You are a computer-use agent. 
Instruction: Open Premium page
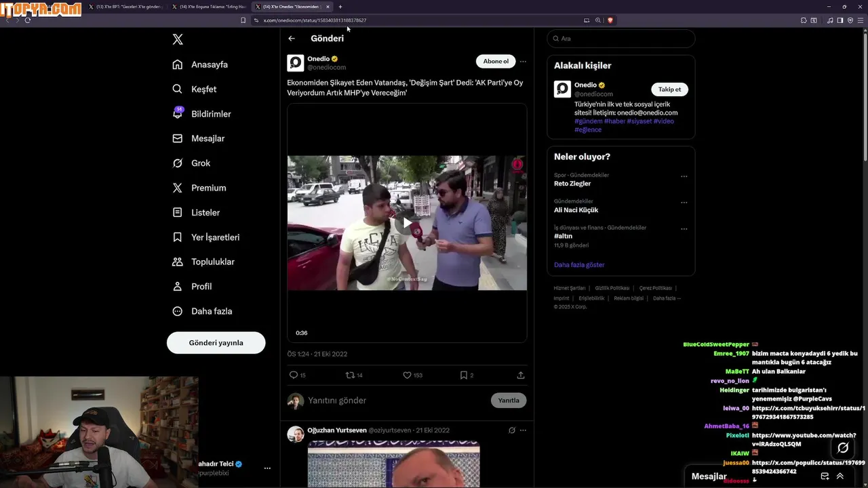click(199, 188)
